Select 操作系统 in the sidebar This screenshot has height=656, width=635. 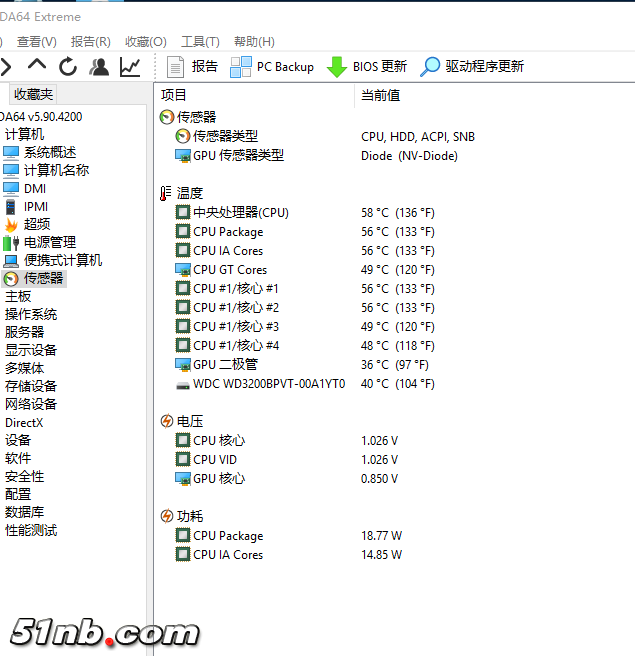(31, 315)
